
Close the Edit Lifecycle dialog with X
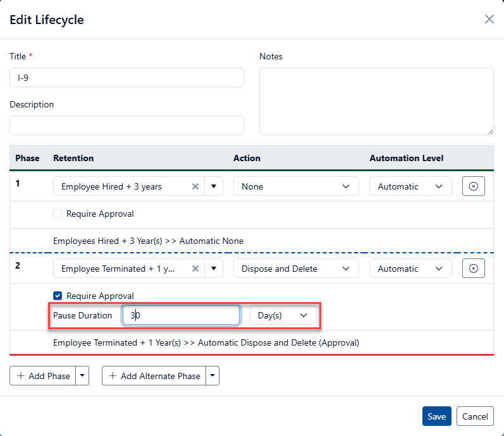pos(489,19)
